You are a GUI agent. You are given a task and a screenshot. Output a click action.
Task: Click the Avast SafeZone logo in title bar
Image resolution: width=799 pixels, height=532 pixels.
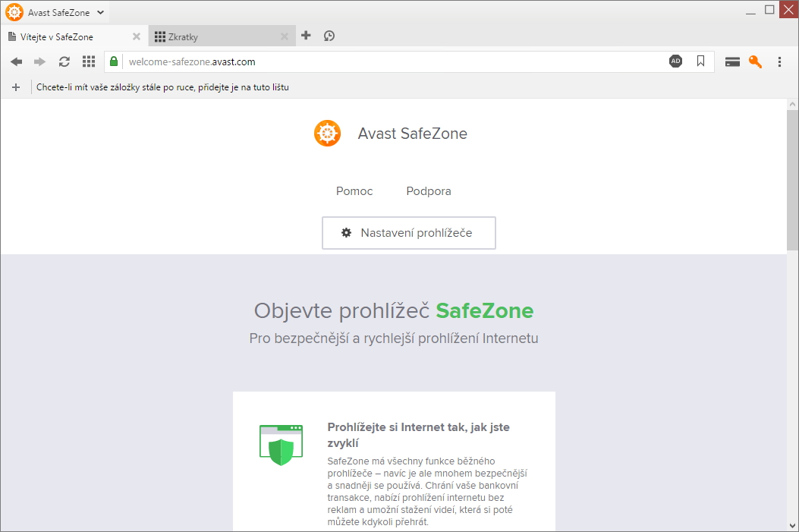coord(14,12)
